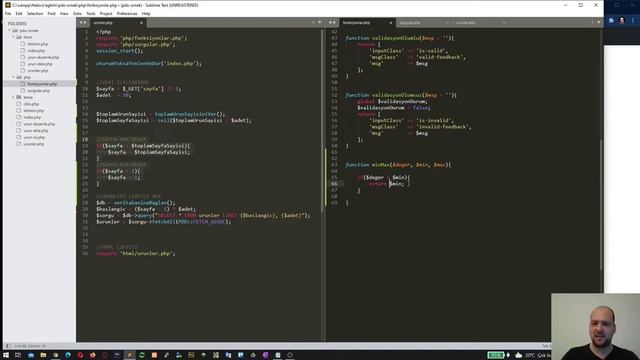This screenshot has height=360, width=640.
Task: Open browser extensions puzzle icon
Action: click(x=611, y=20)
